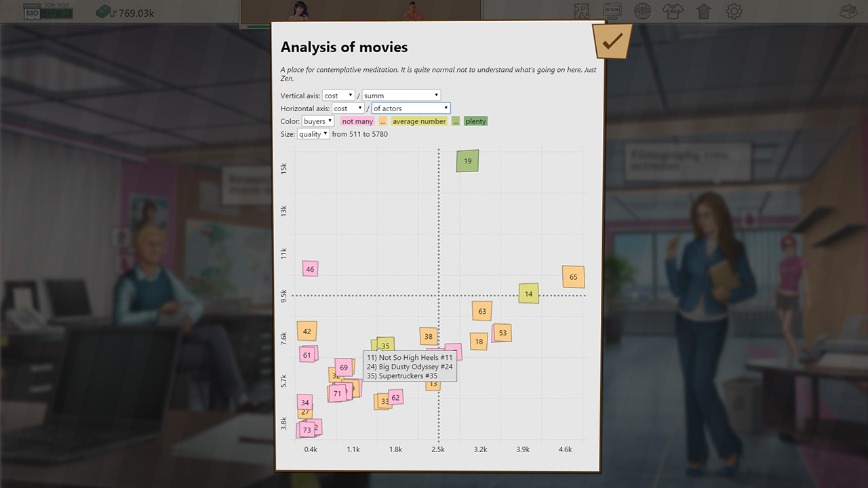
Task: Select movie marker 65 on the chart
Action: pyautogui.click(x=573, y=277)
